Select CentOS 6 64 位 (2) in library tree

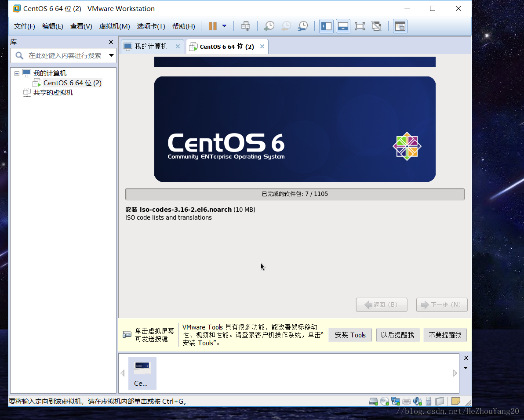click(72, 83)
